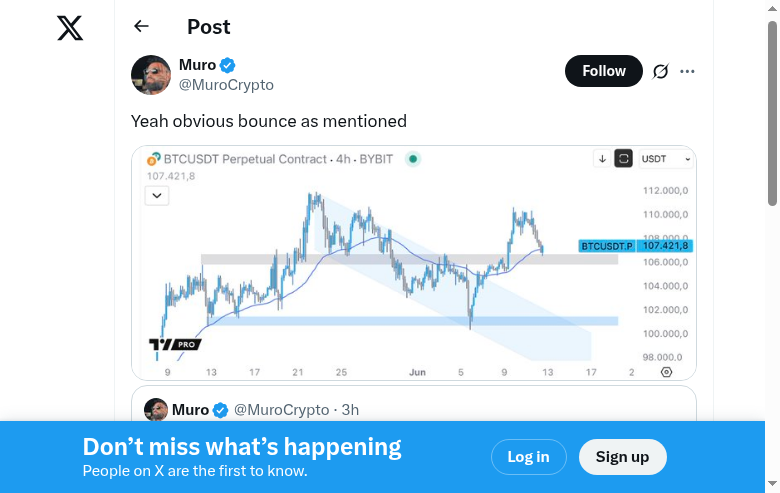Click the chart settings gear icon
The width and height of the screenshot is (780, 493).
[x=667, y=372]
